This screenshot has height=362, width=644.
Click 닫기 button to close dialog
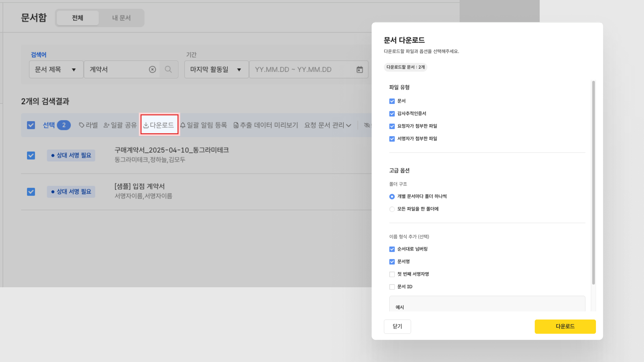[x=397, y=326]
